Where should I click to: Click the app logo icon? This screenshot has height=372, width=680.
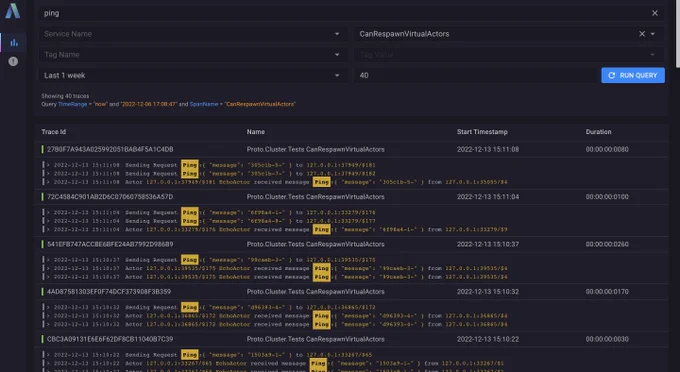(13, 11)
